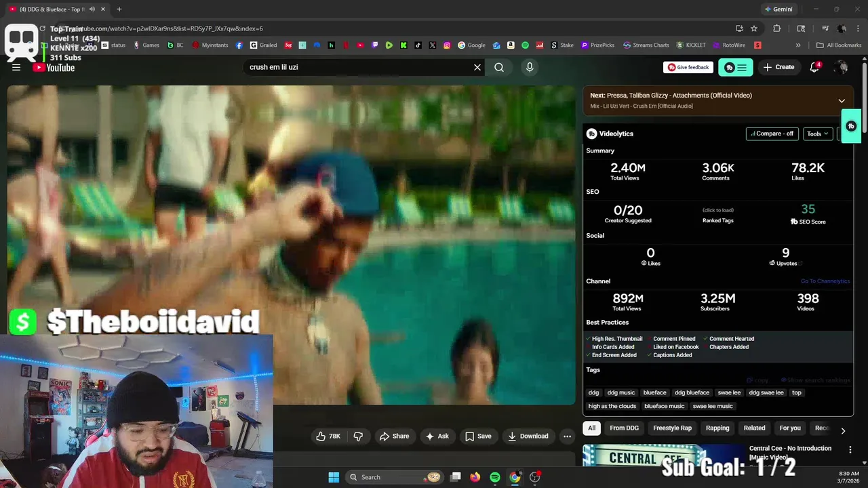
Task: Select the From DDG chip
Action: pos(624,428)
